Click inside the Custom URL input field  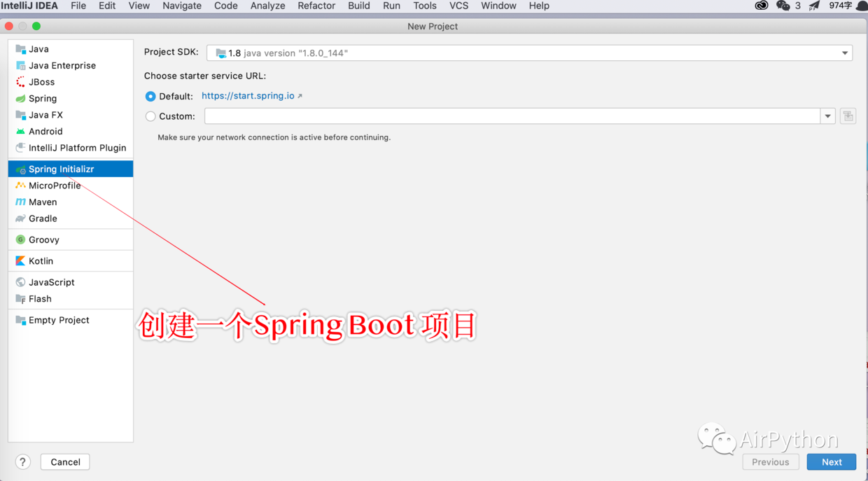point(512,116)
